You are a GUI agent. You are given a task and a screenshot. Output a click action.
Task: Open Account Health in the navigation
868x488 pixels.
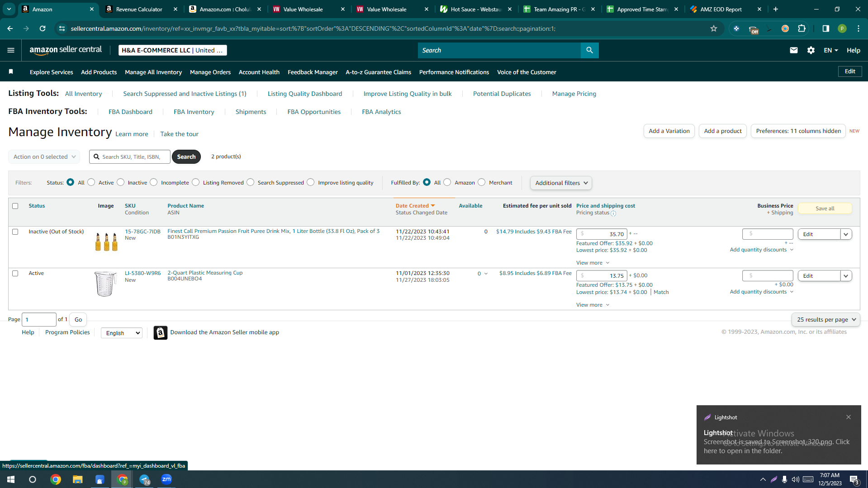[259, 72]
